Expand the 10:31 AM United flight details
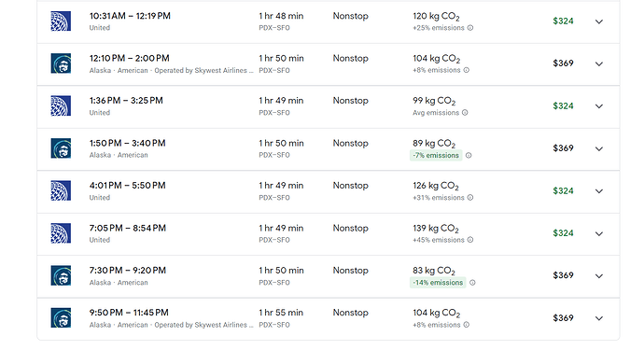The height and width of the screenshot is (350, 644). 599,21
